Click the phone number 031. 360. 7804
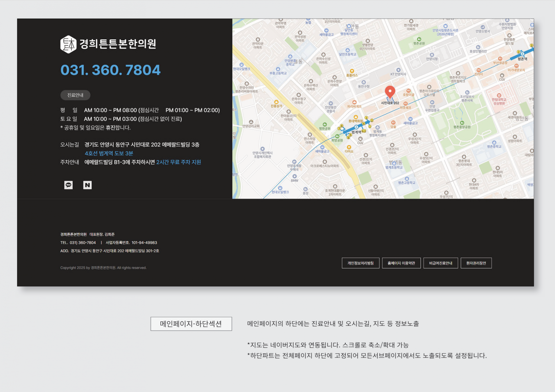555x392 pixels. pyautogui.click(x=110, y=70)
